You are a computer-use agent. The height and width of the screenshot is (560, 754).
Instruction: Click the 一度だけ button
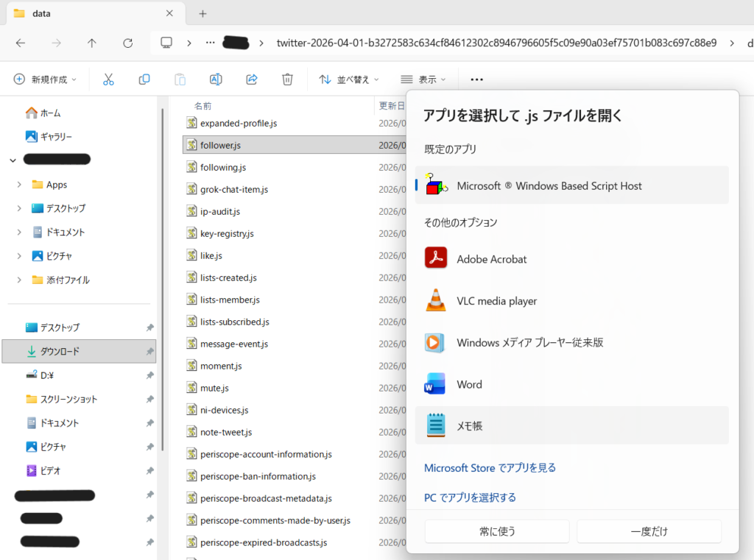(x=649, y=531)
